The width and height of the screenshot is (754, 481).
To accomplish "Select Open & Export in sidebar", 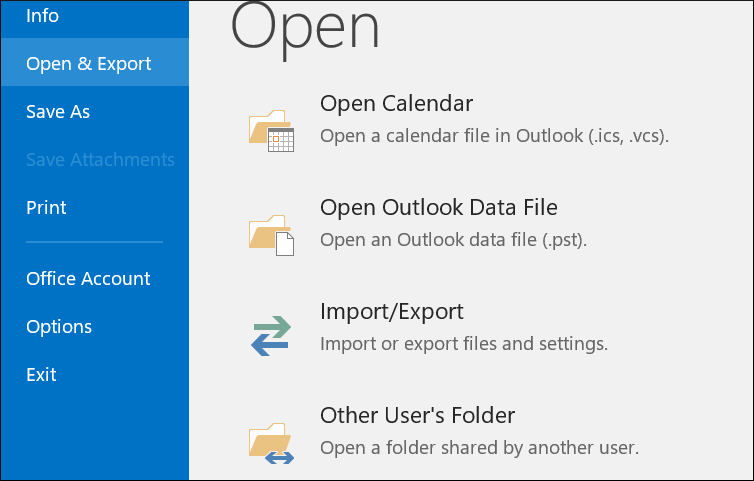I will (95, 63).
